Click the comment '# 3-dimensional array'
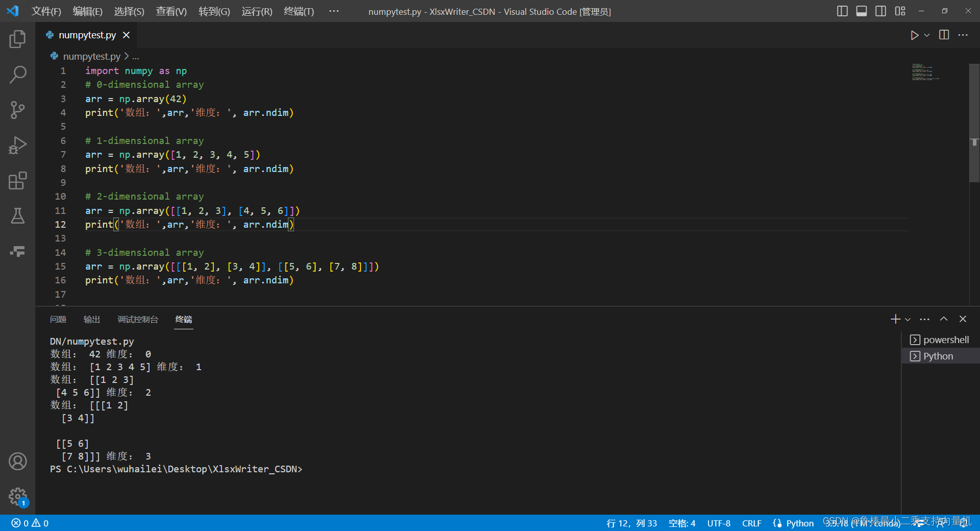Screen dimensions: 980x531 tap(144, 253)
